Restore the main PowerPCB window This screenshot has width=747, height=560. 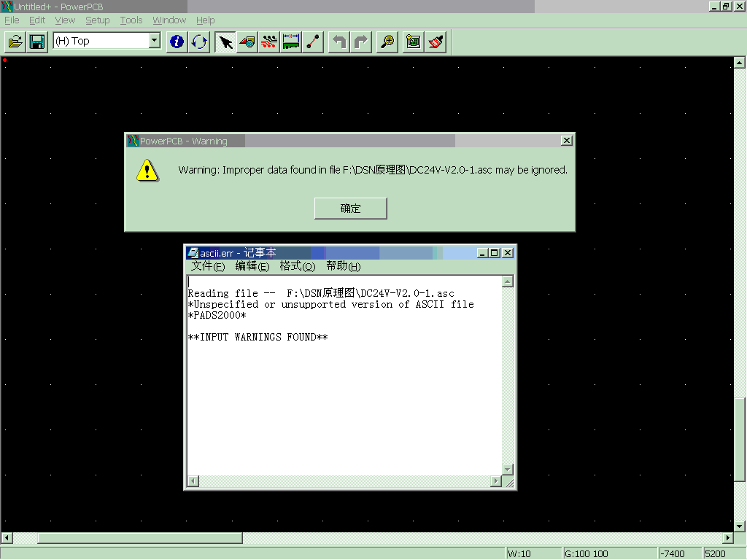(726, 6)
